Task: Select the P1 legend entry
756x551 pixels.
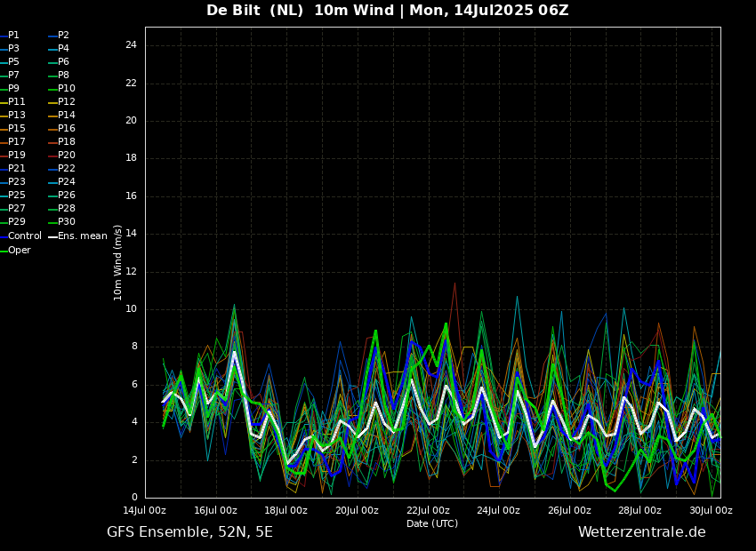Action: [x=13, y=36]
